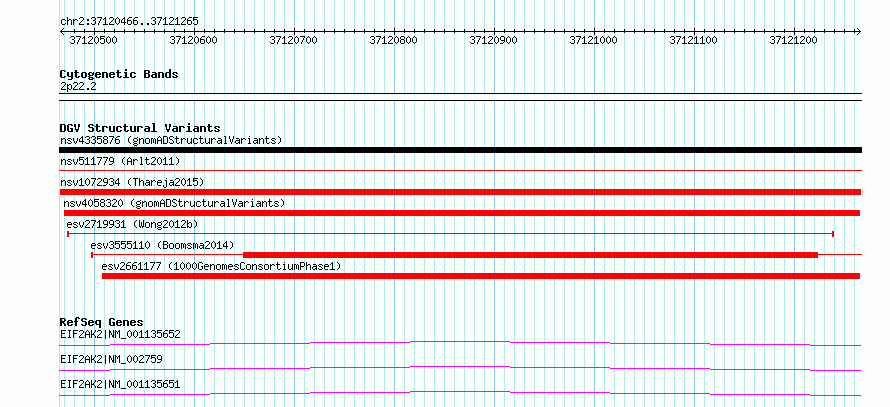890x407 pixels.
Task: Click ruler position label 37120500
Action: (x=94, y=40)
